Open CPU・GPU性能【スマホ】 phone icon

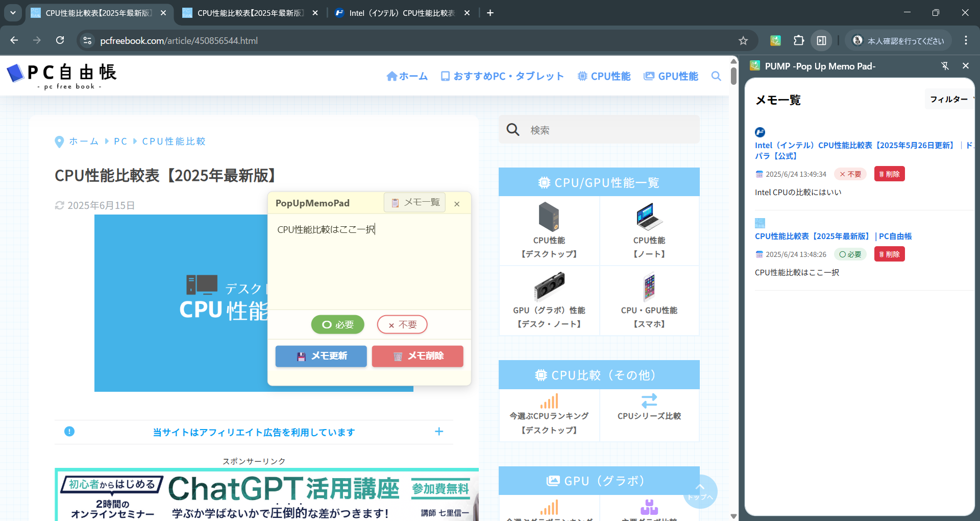coord(649,287)
